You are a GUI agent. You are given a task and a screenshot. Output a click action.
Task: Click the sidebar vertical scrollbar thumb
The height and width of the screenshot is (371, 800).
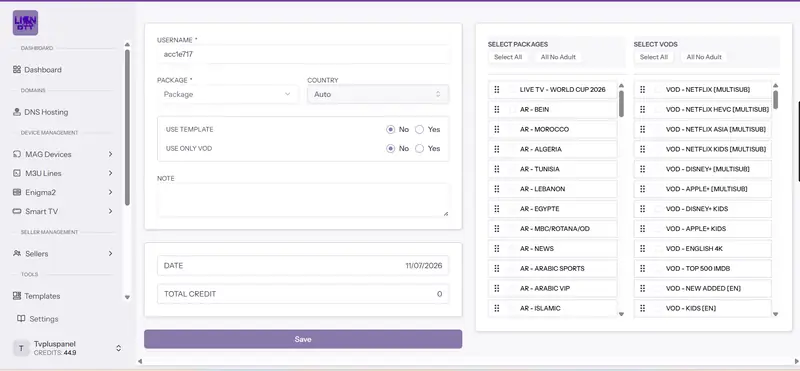coord(127,128)
